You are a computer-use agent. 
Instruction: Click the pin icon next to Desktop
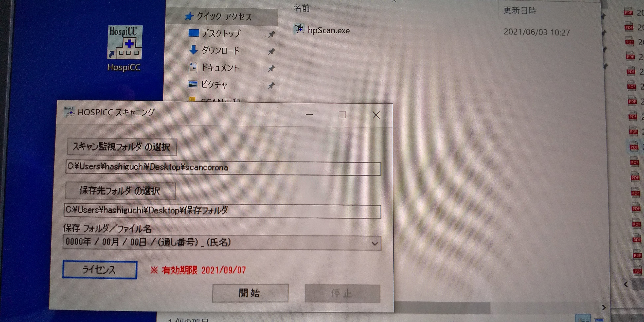click(x=271, y=34)
